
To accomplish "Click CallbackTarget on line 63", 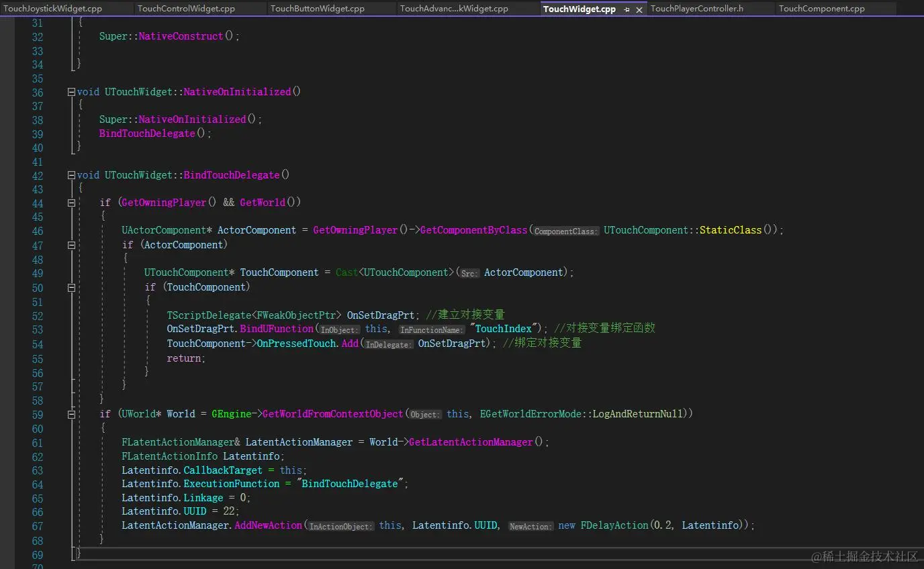I will 223,470.
